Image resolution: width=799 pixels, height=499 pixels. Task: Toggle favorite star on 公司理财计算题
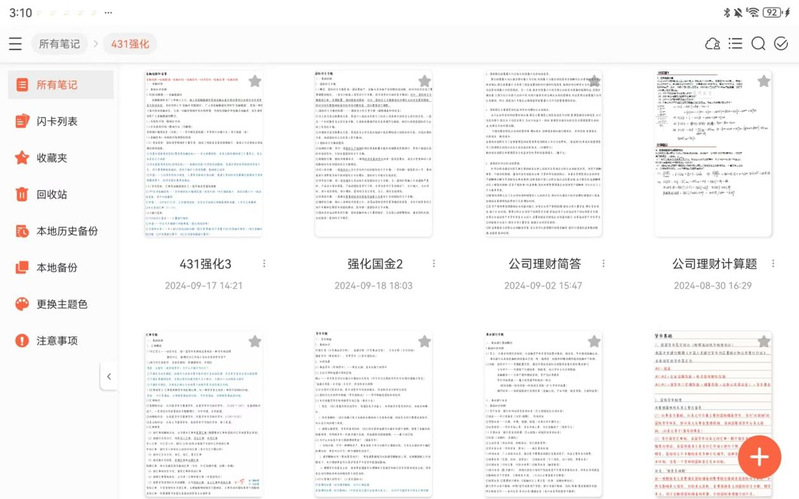pyautogui.click(x=762, y=81)
